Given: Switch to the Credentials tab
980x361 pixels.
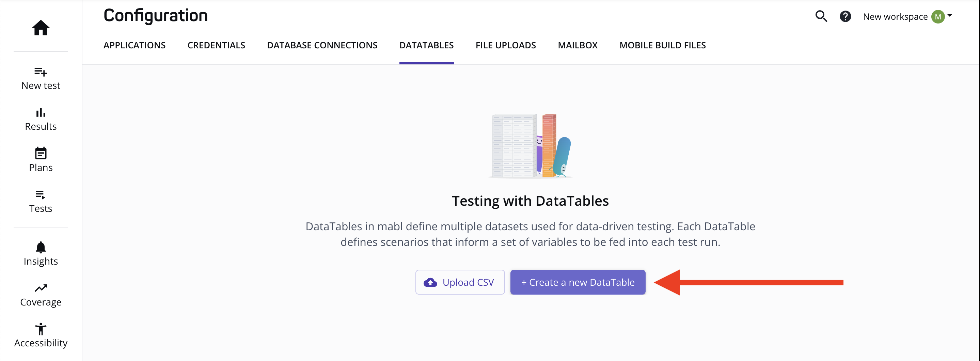Looking at the screenshot, I should pos(216,45).
